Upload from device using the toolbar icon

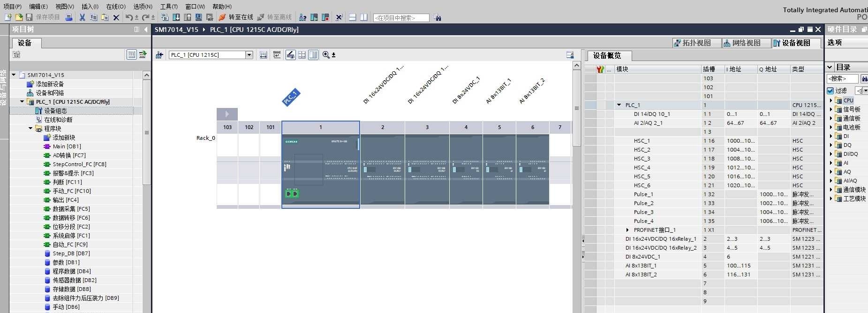coord(188,17)
